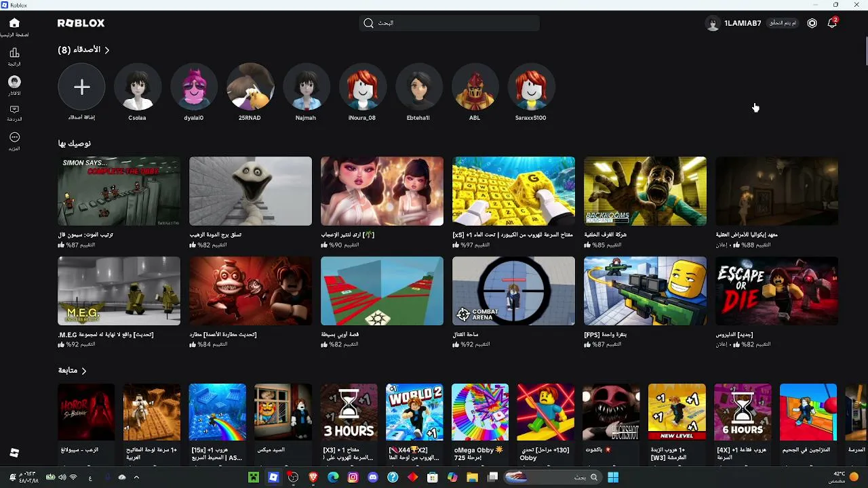Image resolution: width=868 pixels, height=488 pixels.
Task: Click the Roblox logo
Action: pyautogui.click(x=81, y=23)
